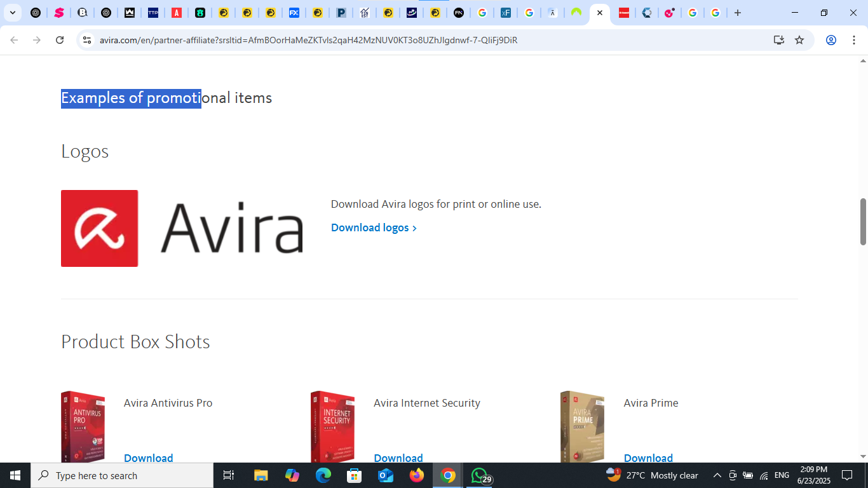Open the weather widget showing 27°C
Screen dimensions: 868x488
coord(652,475)
